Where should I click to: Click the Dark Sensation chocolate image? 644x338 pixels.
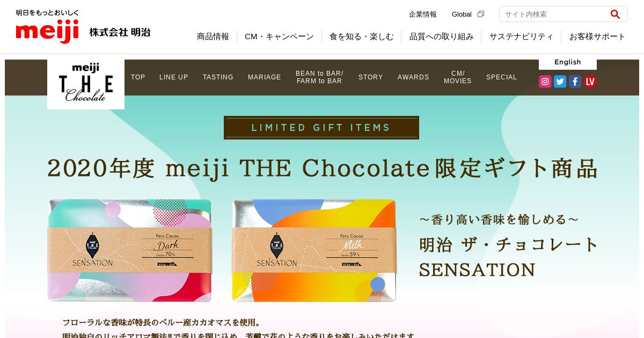129,251
